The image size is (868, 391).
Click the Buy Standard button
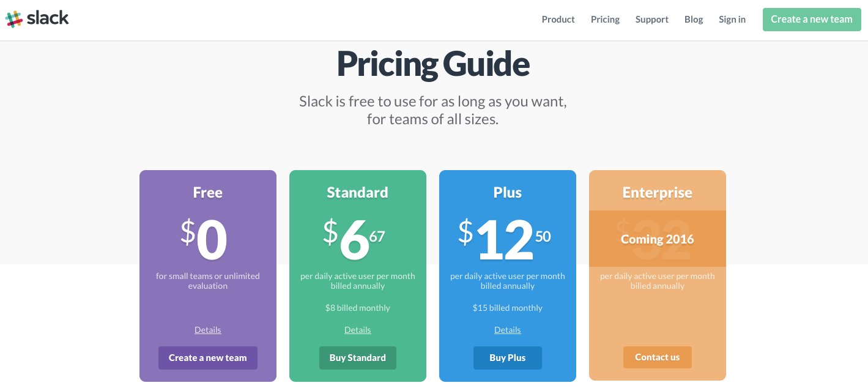[x=358, y=358]
